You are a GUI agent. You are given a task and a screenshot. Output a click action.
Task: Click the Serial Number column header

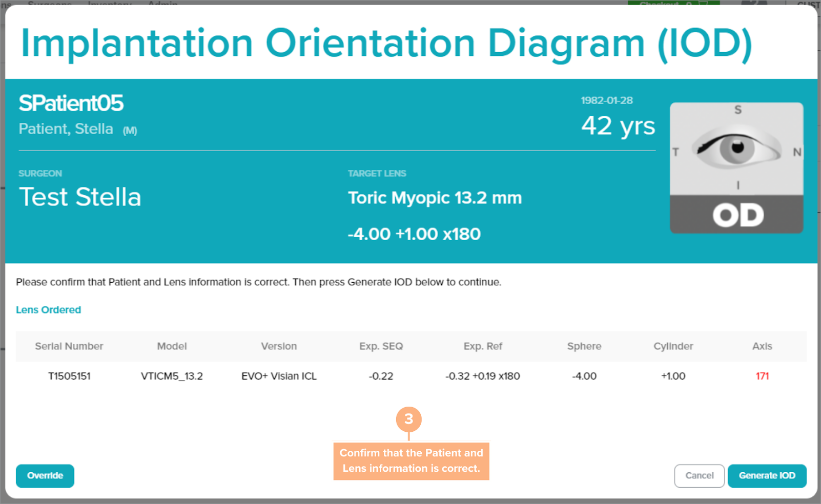point(69,346)
